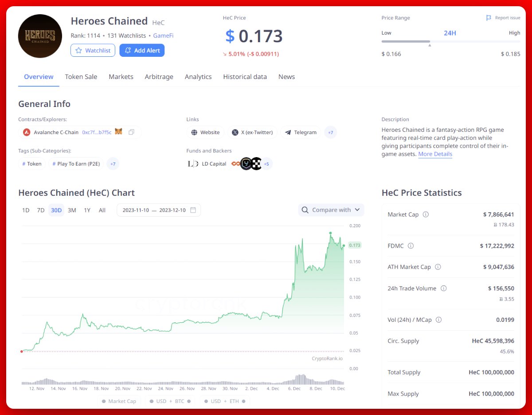The image size is (532, 415).
Task: Select the 3M chart range
Action: pos(72,210)
